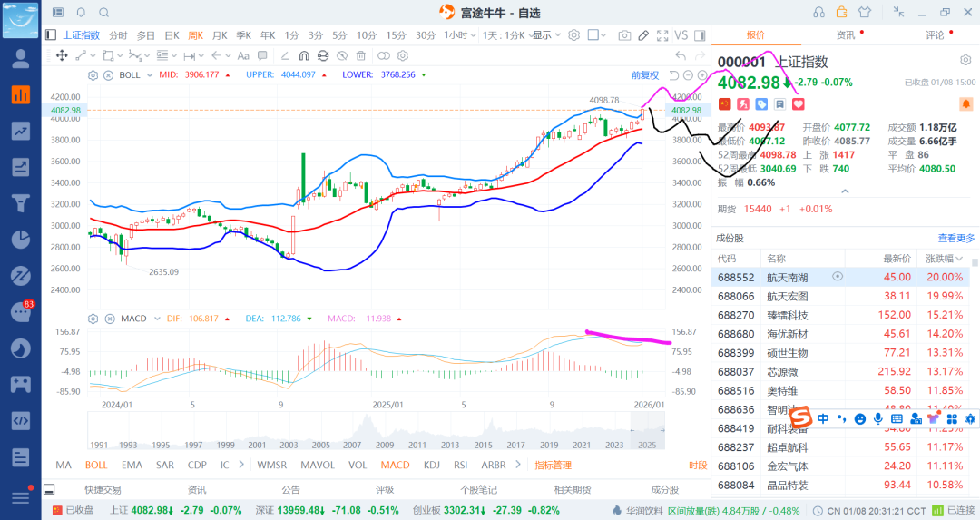980x520 pixels.
Task: Select 分时 intraday view
Action: 118,35
